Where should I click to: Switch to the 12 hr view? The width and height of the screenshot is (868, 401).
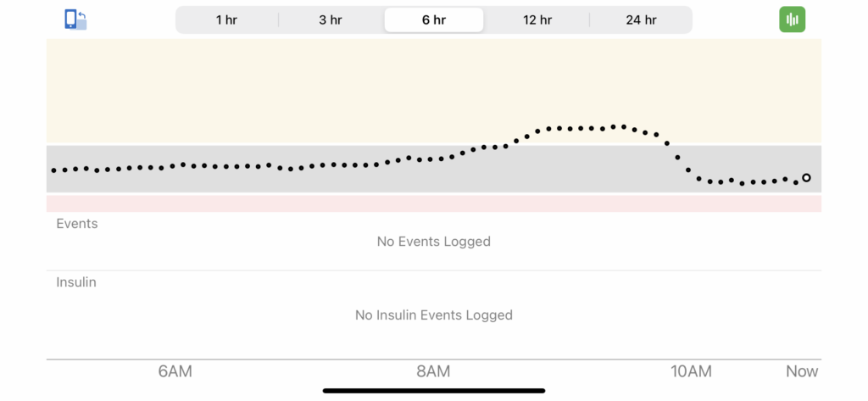(x=537, y=20)
